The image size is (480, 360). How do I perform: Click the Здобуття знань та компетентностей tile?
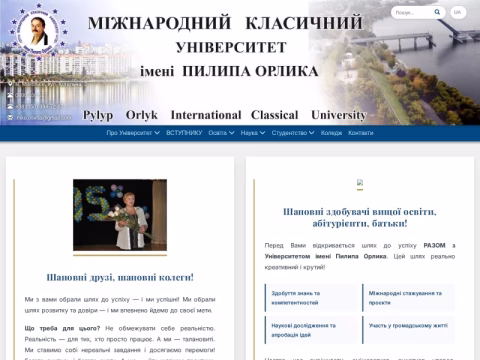(x=311, y=298)
